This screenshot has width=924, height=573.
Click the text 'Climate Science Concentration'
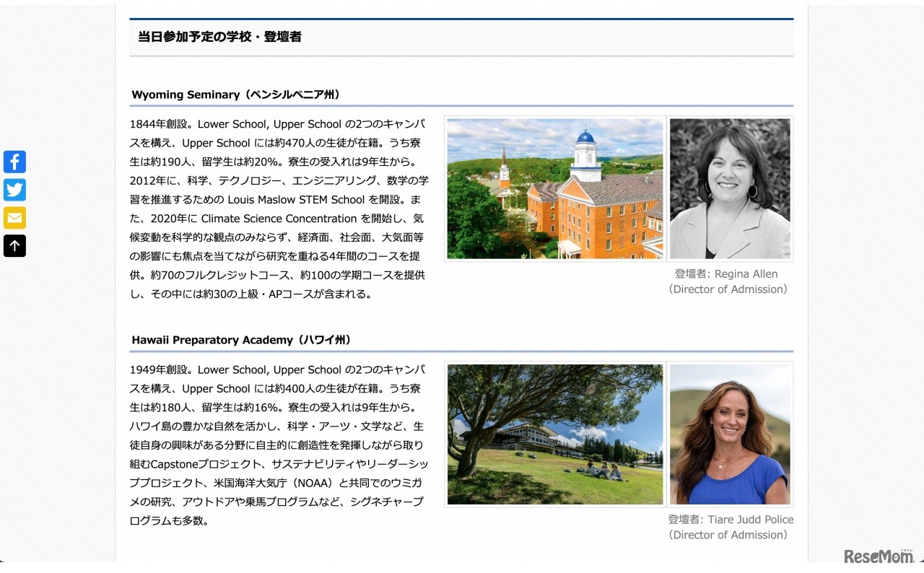point(279,219)
